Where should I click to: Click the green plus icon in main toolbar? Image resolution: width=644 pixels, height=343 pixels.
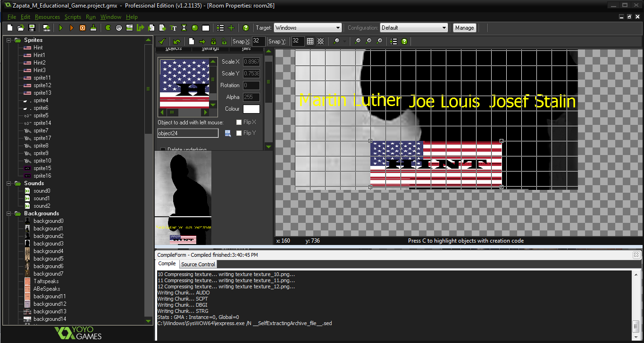231,28
